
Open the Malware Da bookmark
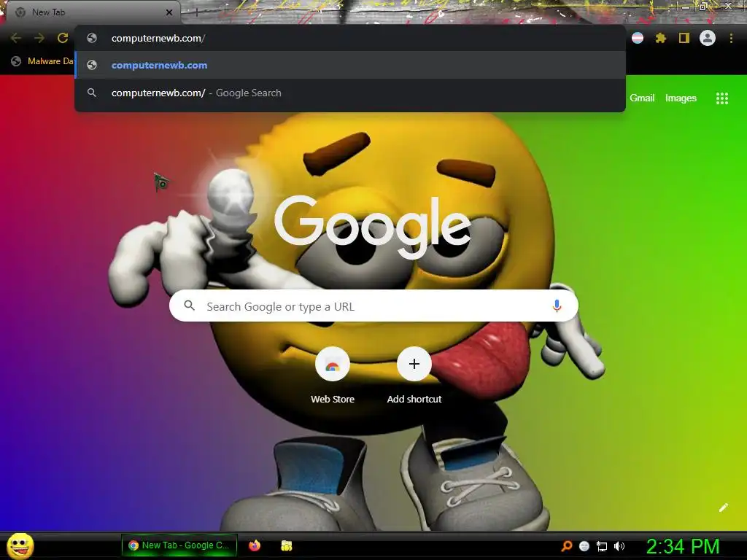42,61
